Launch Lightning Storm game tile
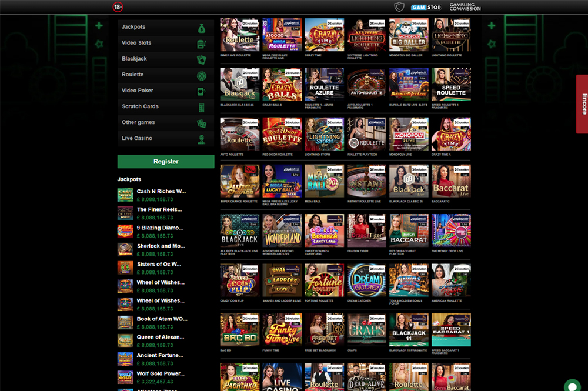Viewport: 588px width, 391px height. pyautogui.click(x=325, y=134)
